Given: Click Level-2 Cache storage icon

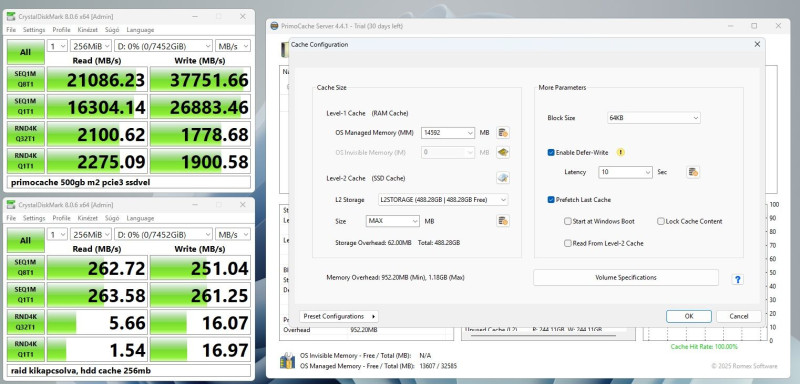Looking at the screenshot, I should [x=503, y=178].
